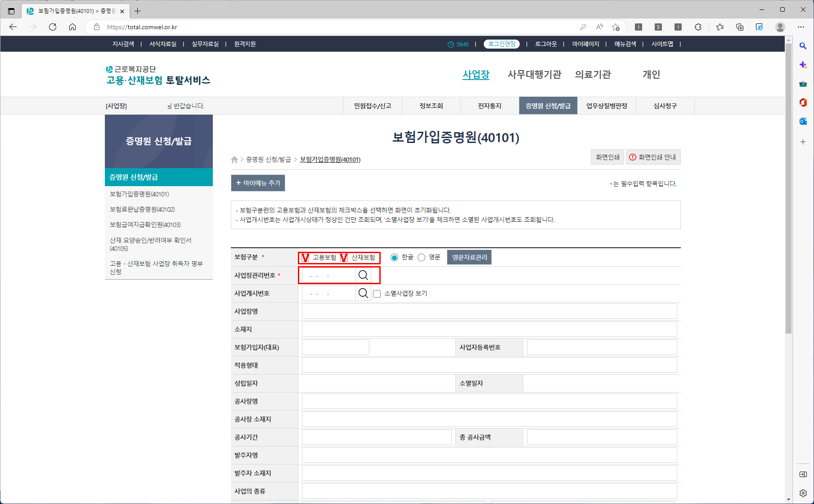Open Edge sidebar search icon

803,46
